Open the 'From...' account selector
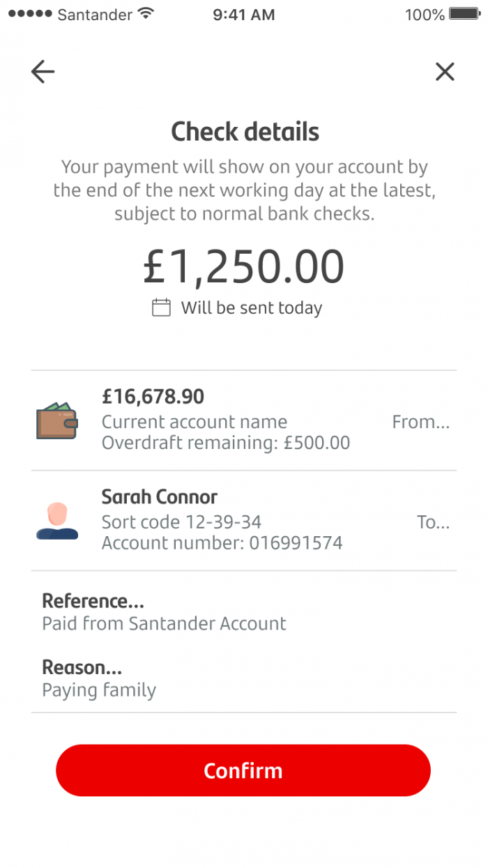This screenshot has width=488, height=868. pyautogui.click(x=421, y=421)
